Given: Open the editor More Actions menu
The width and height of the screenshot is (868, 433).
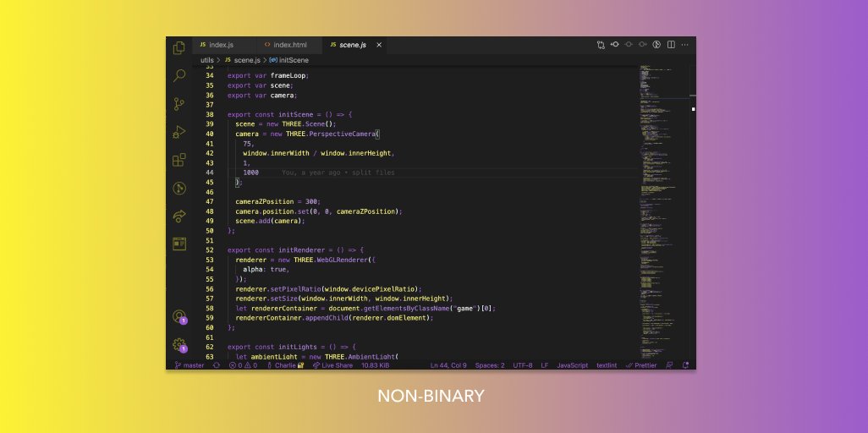Looking at the screenshot, I should pyautogui.click(x=684, y=45).
